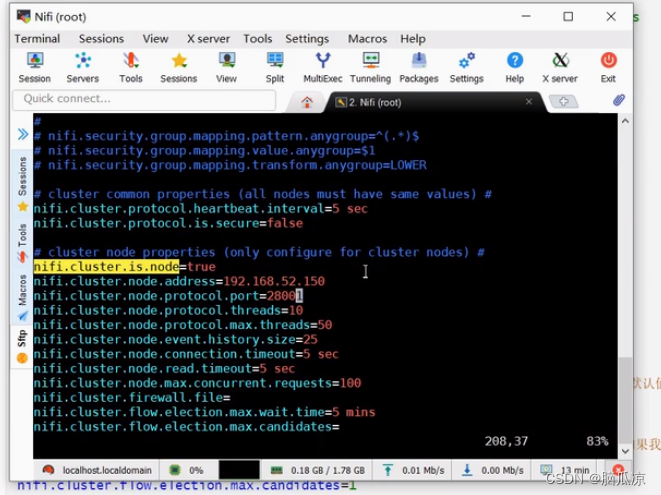Screen dimensions: 661x495
Task: Open the Tools side panel tab
Action: [22, 243]
